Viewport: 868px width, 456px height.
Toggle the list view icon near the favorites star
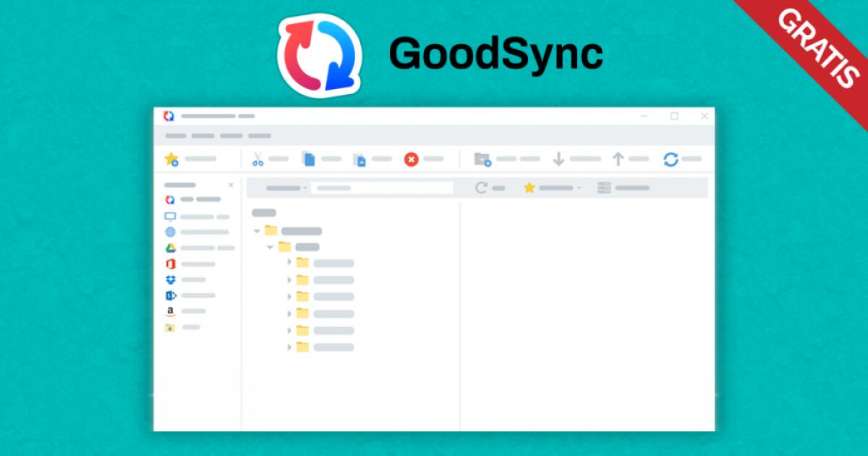[605, 187]
